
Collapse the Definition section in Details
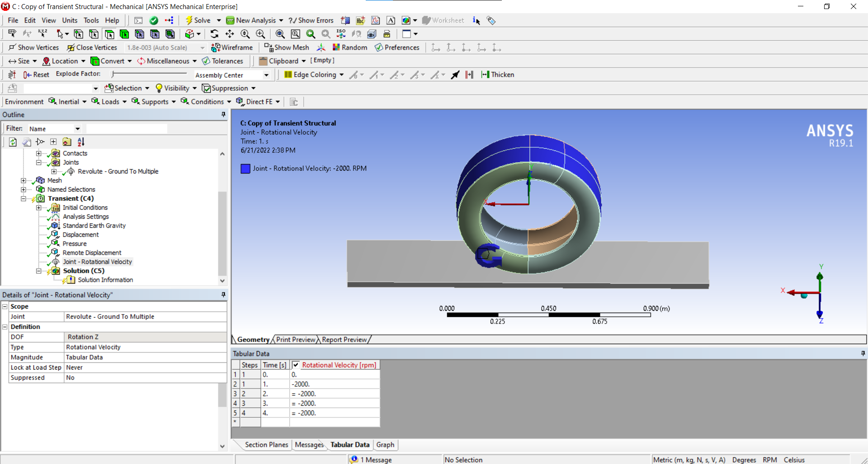pyautogui.click(x=5, y=327)
